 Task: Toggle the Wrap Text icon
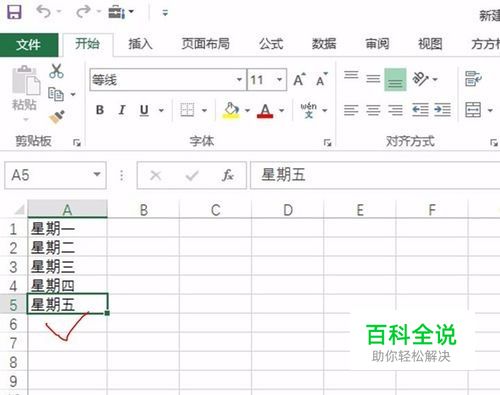[x=473, y=79]
